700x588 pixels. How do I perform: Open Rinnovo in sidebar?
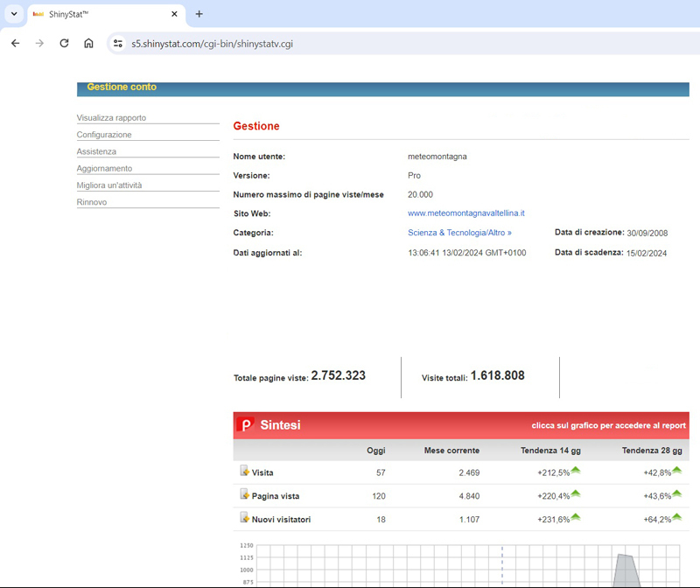coord(92,202)
